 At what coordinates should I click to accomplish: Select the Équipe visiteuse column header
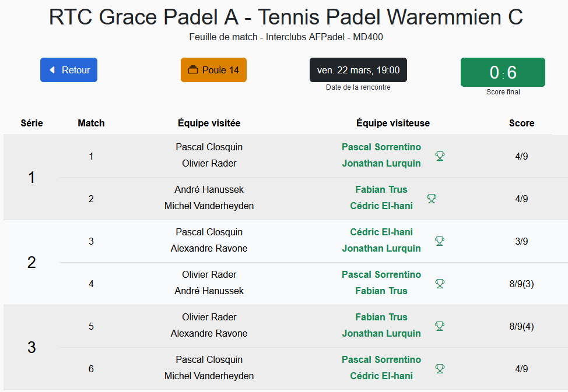tap(392, 123)
